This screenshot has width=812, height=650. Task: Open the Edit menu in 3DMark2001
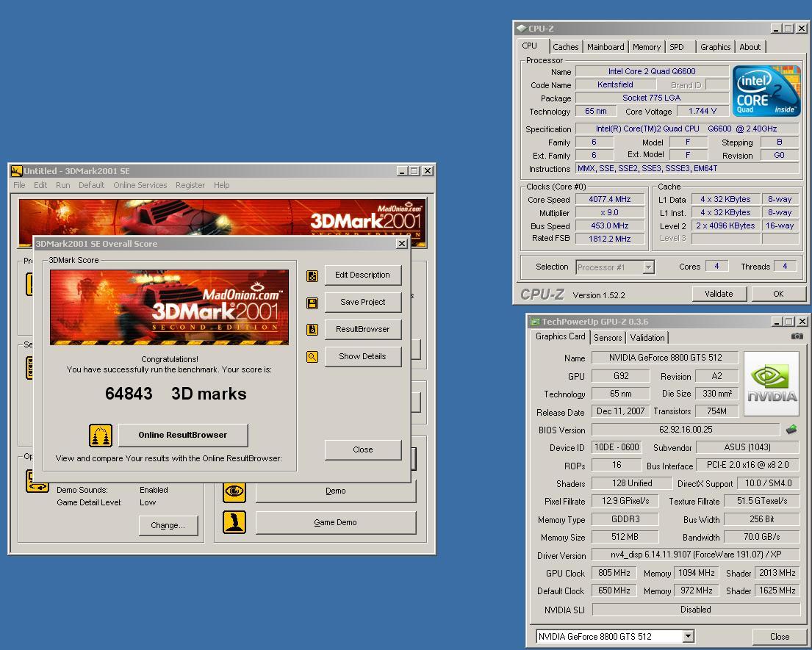tap(40, 185)
